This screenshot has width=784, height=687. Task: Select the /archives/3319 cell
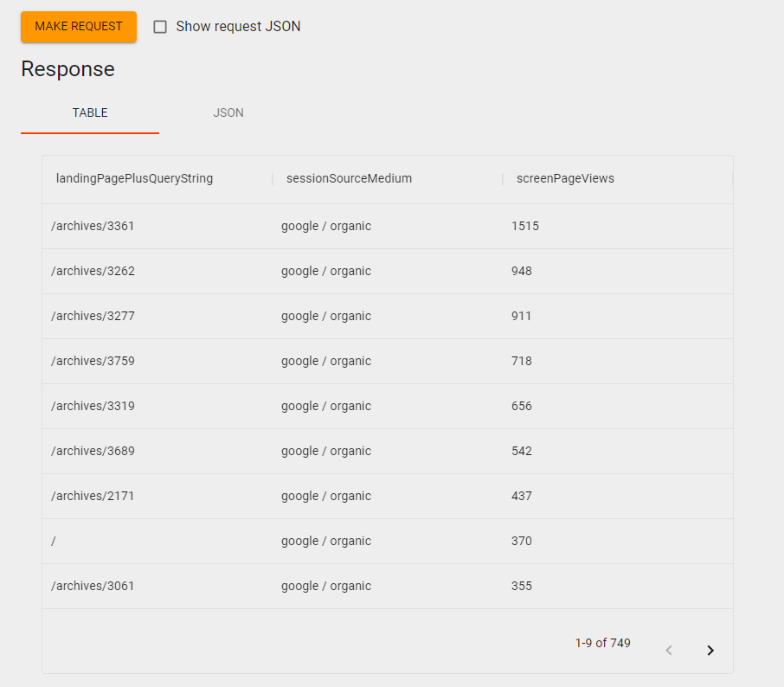point(93,406)
